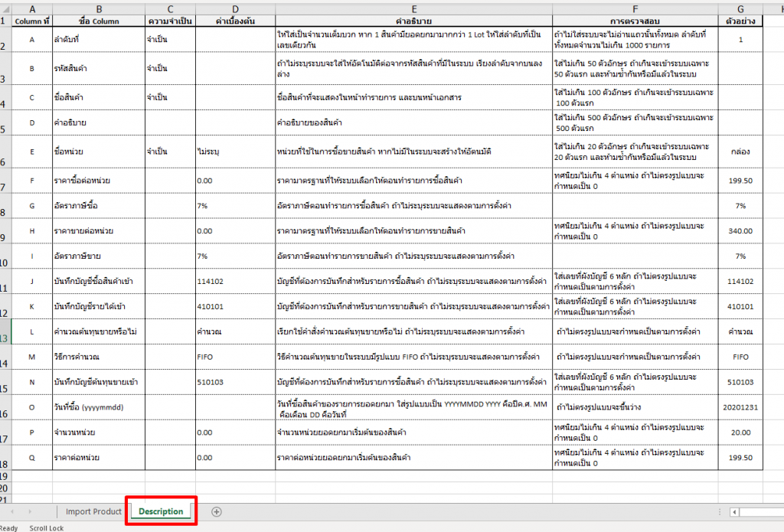The image size is (784, 532).
Task: Select column A header
Action: [x=31, y=8]
